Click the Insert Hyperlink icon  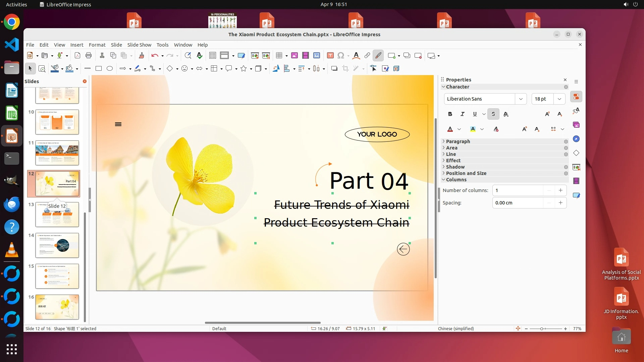(x=367, y=56)
